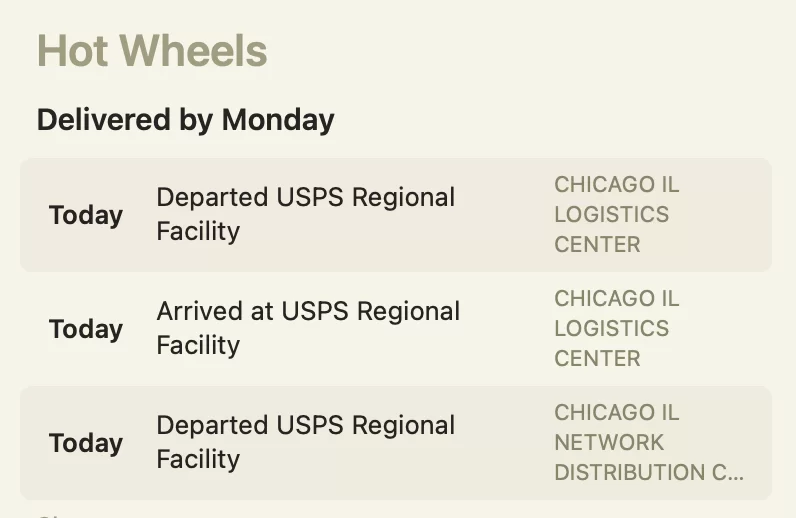Click the Hot Wheels package title
The height and width of the screenshot is (518, 796).
pos(152,51)
